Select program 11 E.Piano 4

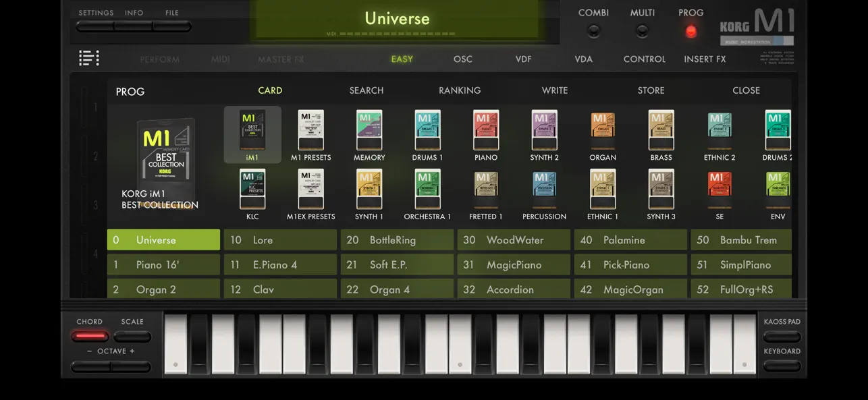tap(280, 265)
